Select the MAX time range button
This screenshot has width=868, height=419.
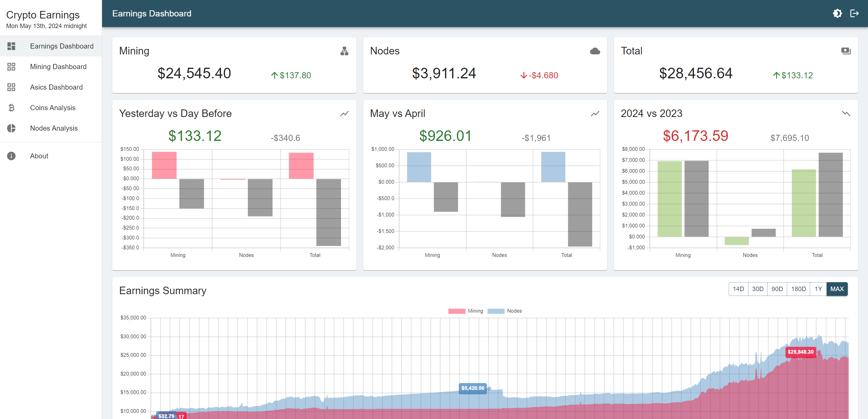pyautogui.click(x=837, y=289)
